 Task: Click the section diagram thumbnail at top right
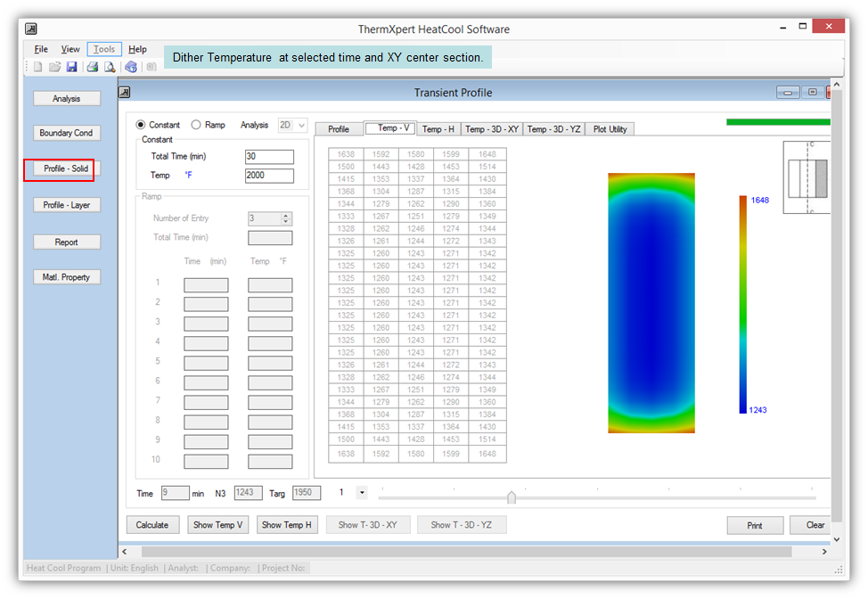tap(807, 177)
